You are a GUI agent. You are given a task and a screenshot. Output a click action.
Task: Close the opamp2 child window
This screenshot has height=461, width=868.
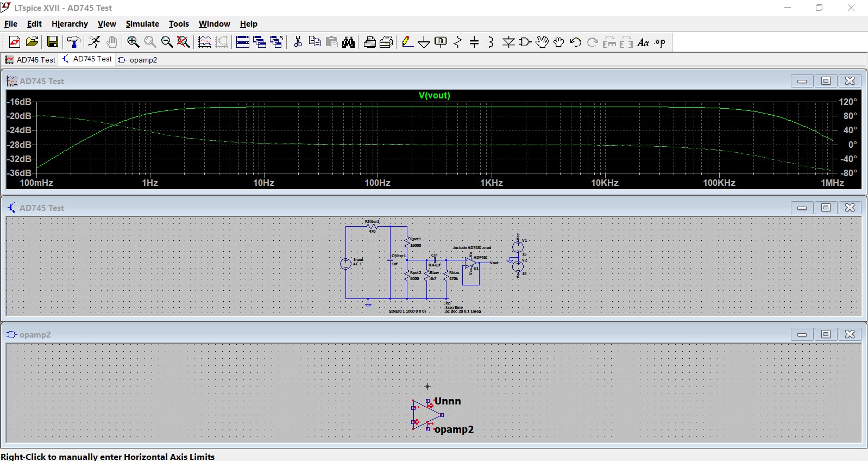850,334
